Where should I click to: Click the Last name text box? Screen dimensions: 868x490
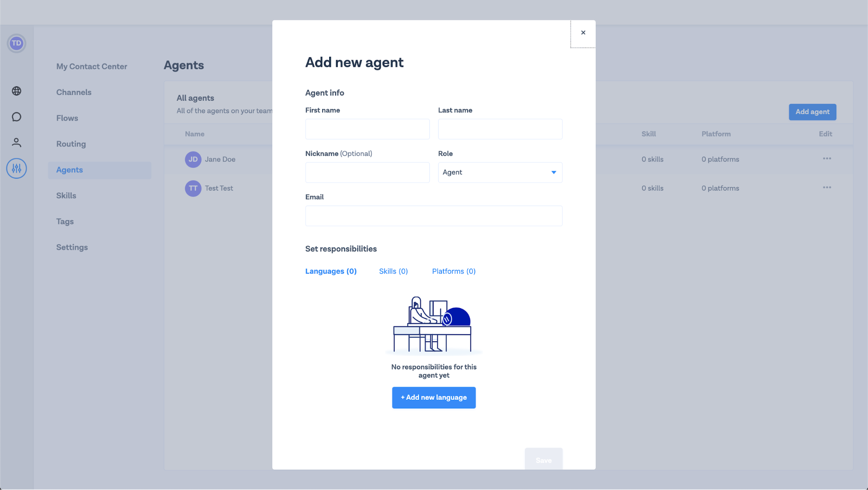(500, 129)
